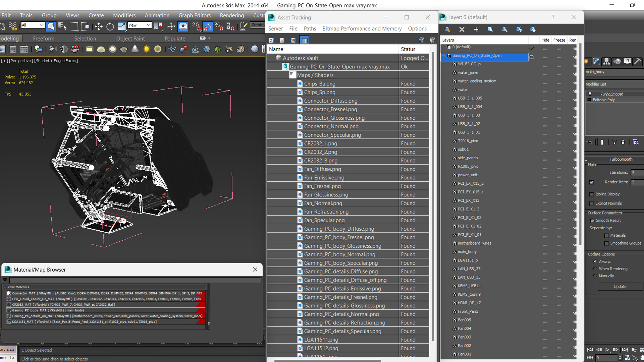Open the Modifiers menu

(124, 15)
